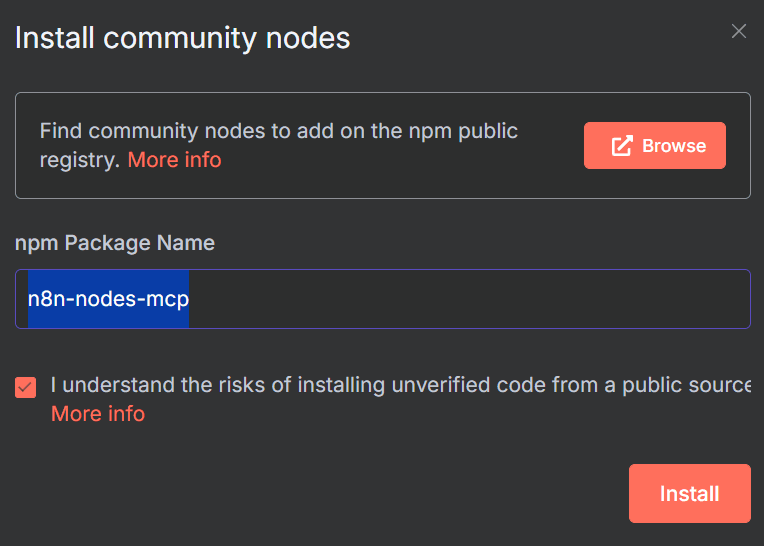Close the Install community nodes dialog
This screenshot has width=764, height=546.
(x=739, y=31)
